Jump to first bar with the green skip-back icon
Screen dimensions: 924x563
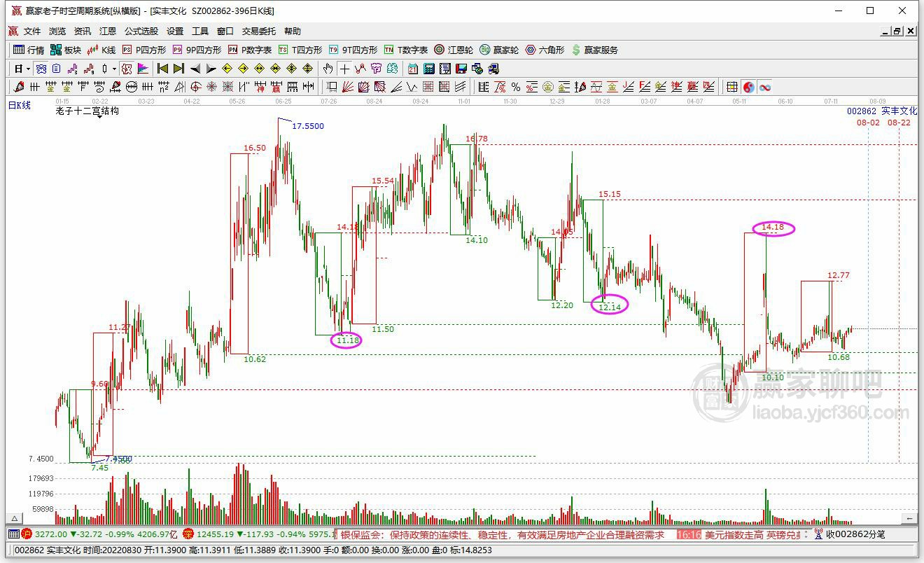point(162,69)
